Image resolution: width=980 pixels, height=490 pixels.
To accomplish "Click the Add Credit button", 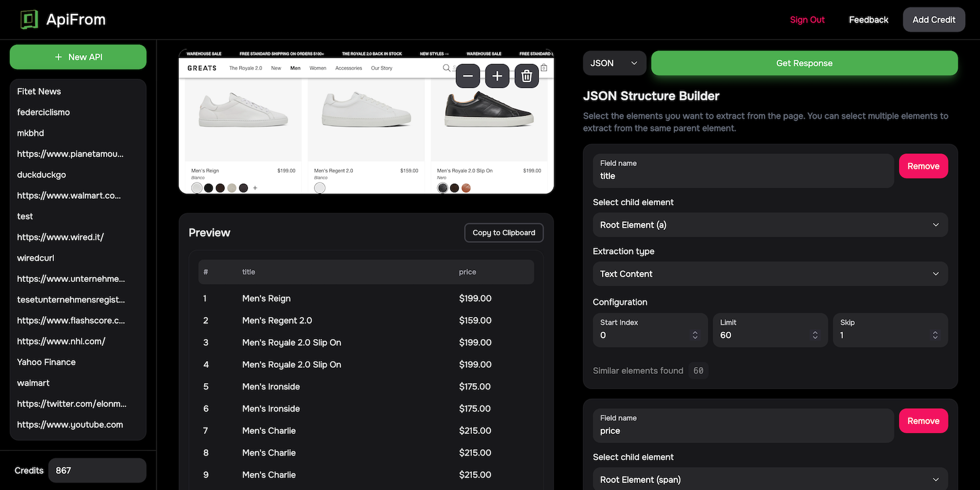I will pos(933,20).
